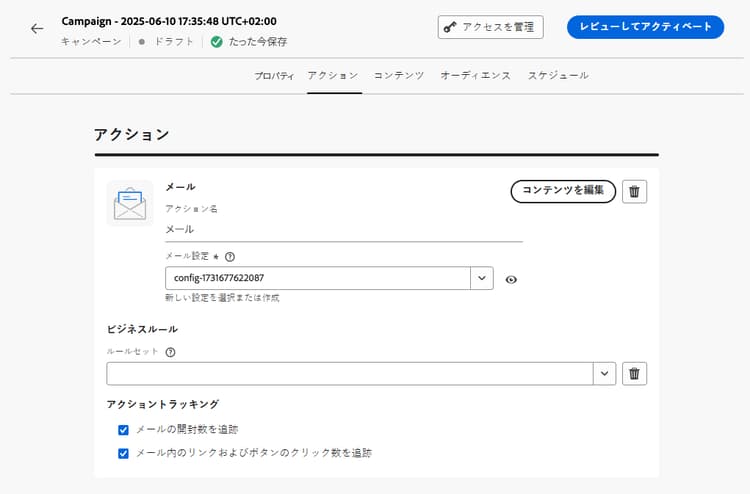Image resolution: width=750 pixels, height=494 pixels.
Task: Toggle メール内のリンクおよびボタンのクリック数を追跡 checkbox
Action: [123, 453]
